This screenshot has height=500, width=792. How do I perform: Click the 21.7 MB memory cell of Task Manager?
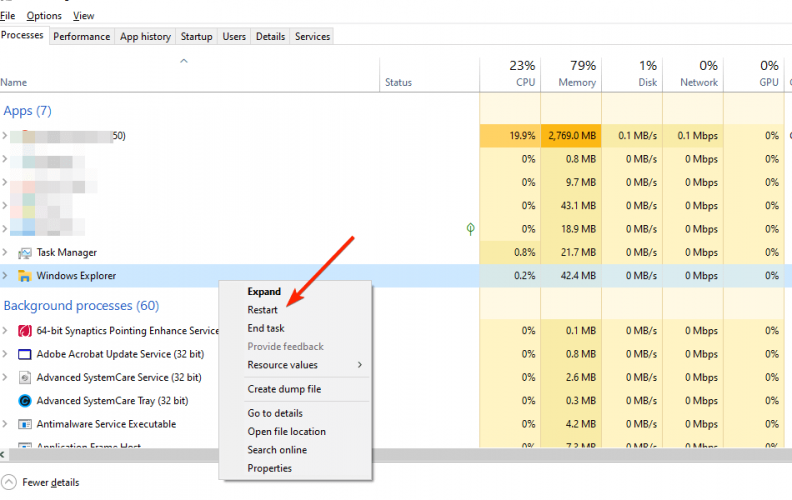[571, 253]
